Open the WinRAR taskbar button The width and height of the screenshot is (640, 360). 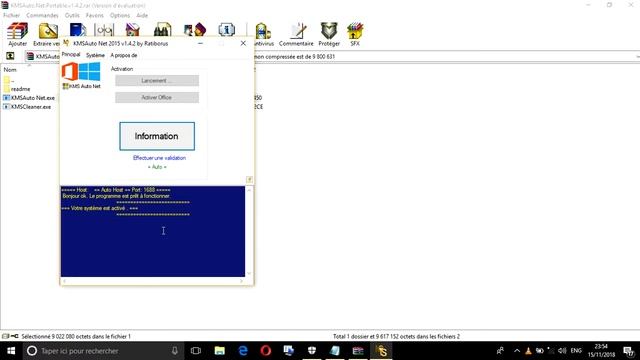point(358,351)
